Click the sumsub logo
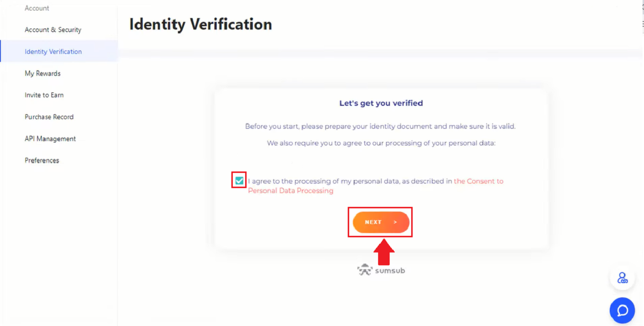Screen dimensions: 644x326 [381, 270]
